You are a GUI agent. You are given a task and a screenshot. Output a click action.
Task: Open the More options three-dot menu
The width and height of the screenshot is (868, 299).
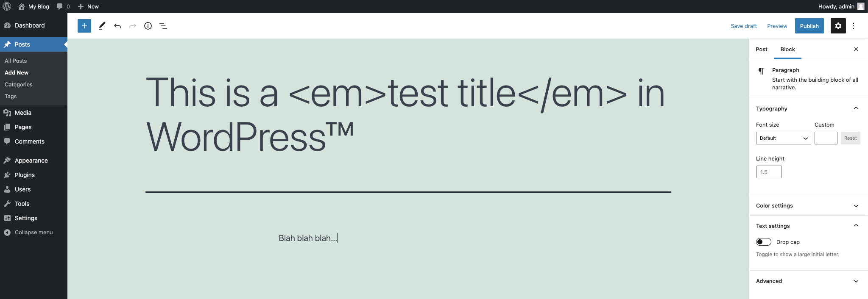(853, 26)
